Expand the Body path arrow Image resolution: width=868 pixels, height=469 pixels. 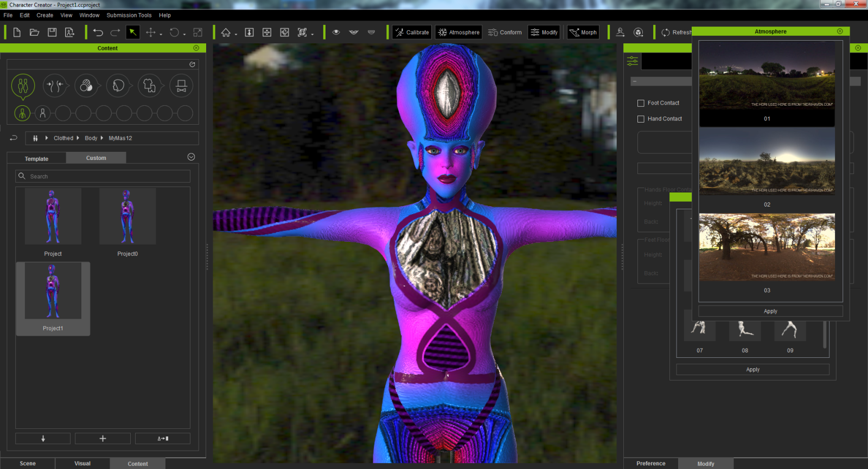tap(101, 138)
